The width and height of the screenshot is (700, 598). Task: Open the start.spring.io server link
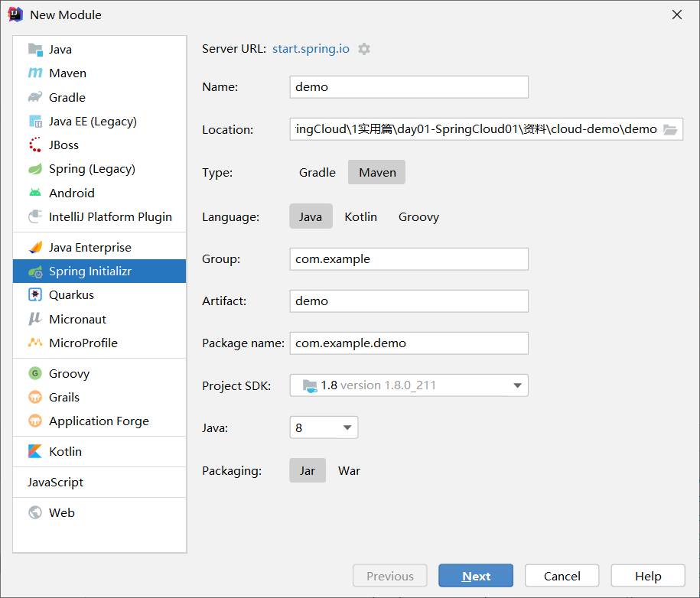tap(311, 49)
